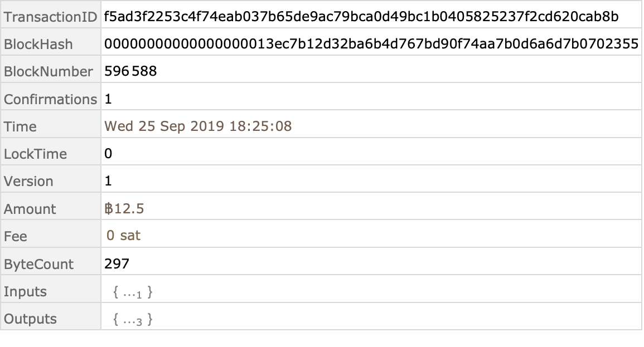Click the TransactionID key label
The width and height of the screenshot is (644, 347).
click(x=51, y=17)
